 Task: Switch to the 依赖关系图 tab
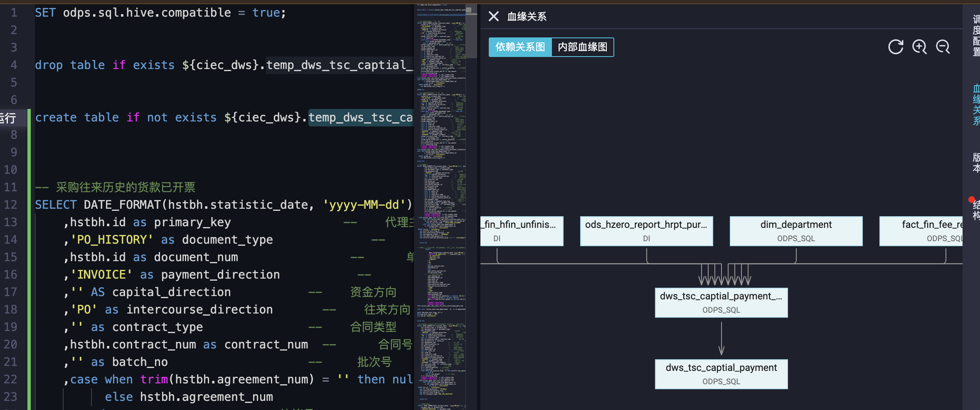(520, 47)
